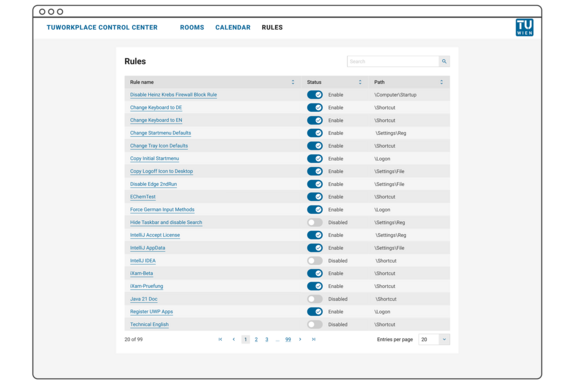
Task: Toggle Change Keyboard to DE status
Action: click(x=315, y=107)
